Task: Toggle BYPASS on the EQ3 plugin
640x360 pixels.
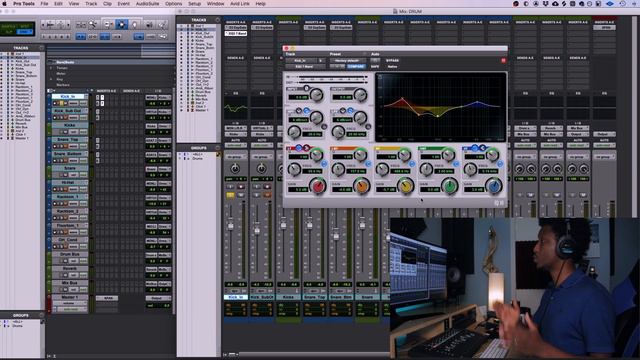Action: pos(392,60)
